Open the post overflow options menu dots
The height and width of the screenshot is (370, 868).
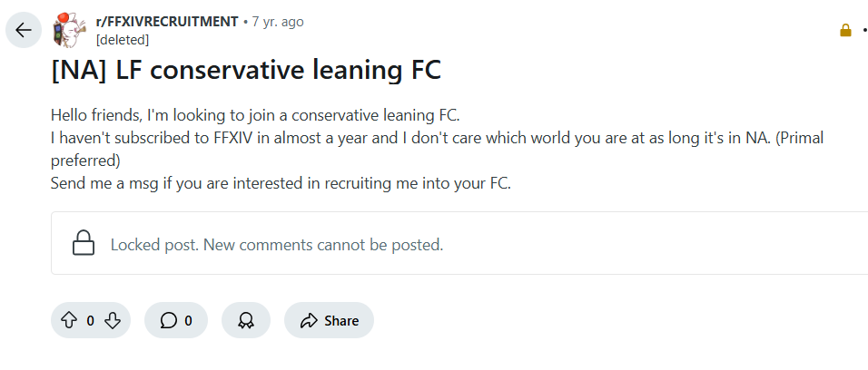(864, 31)
